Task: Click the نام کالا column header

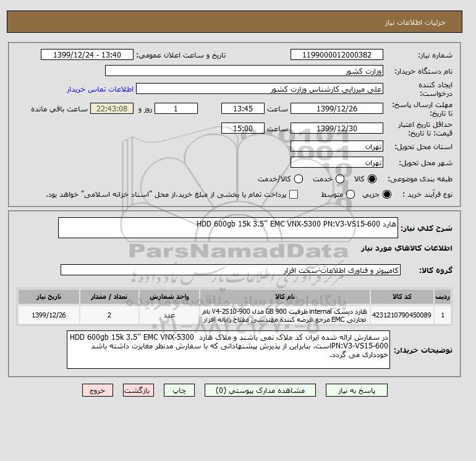Action: point(285,296)
